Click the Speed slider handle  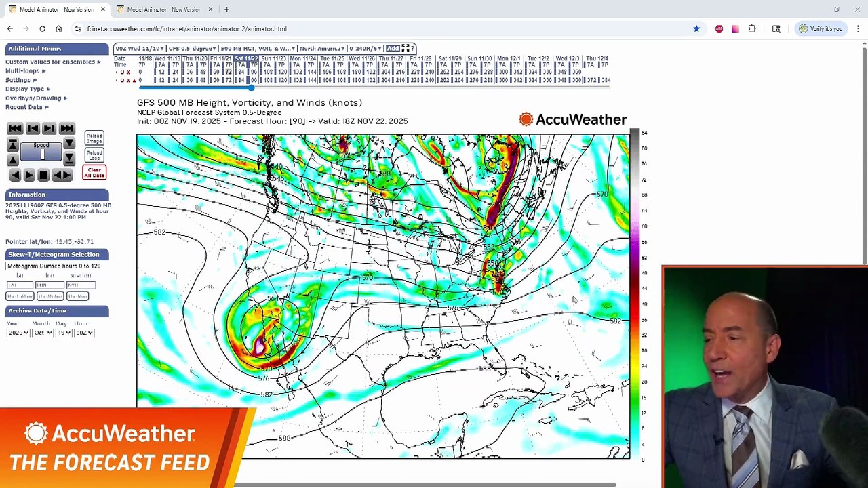[42, 155]
